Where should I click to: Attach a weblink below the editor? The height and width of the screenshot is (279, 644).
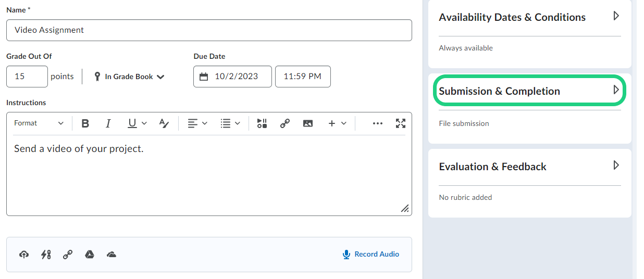click(68, 255)
